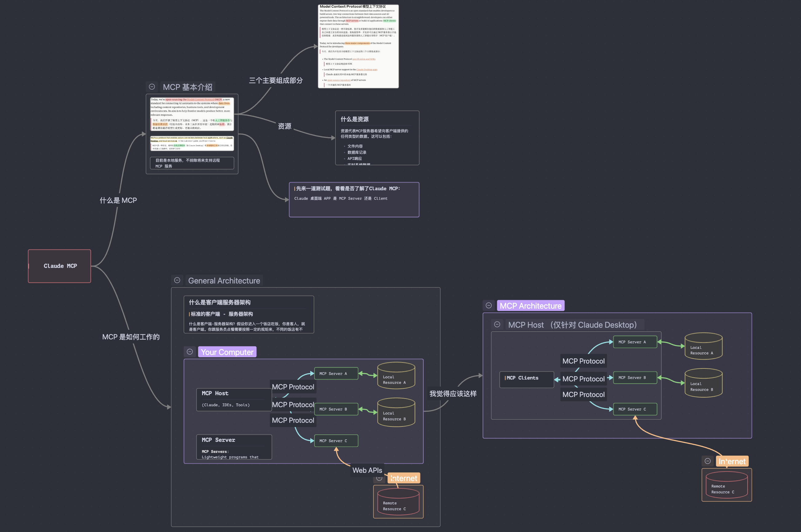The image size is (801, 532).
Task: Click collapse icon next to right Internet group
Action: tap(708, 461)
